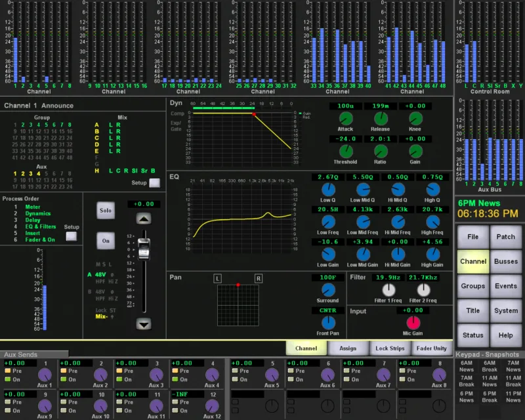Enable Pre on Aux 5 send

pyautogui.click(x=235, y=371)
